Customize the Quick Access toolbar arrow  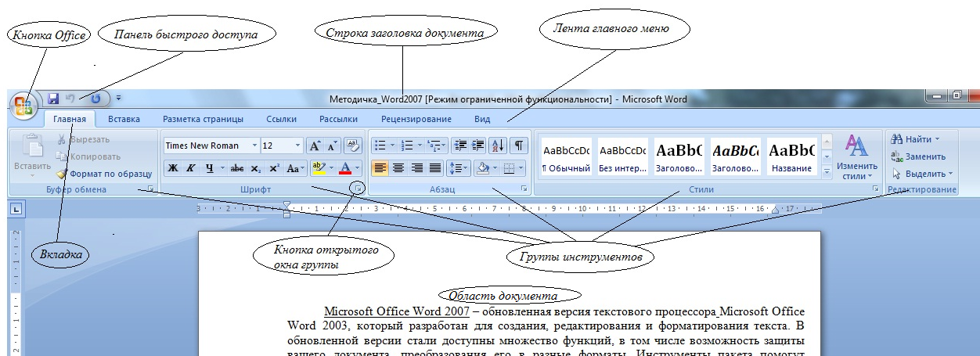tap(118, 99)
